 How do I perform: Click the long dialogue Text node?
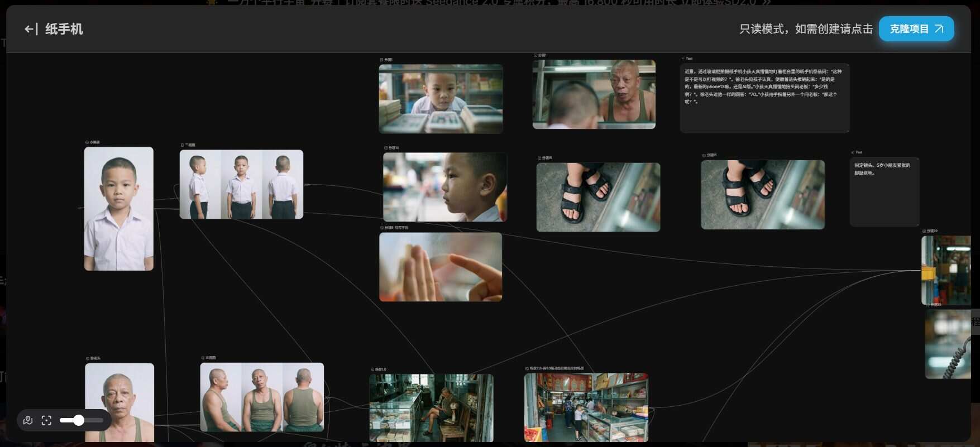(x=764, y=98)
